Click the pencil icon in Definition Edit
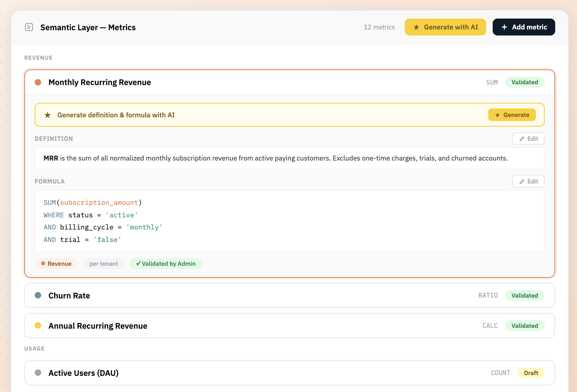Screen dimensions: 577x392 click(x=522, y=139)
